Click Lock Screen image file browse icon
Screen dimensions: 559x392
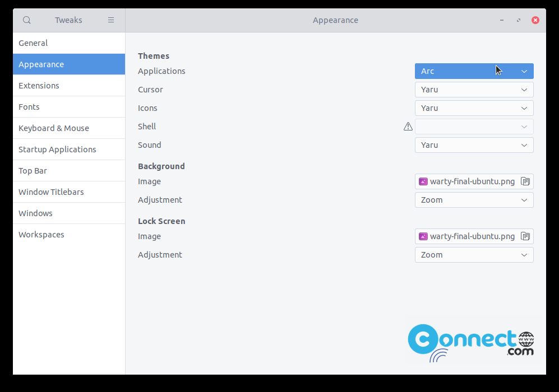(525, 236)
